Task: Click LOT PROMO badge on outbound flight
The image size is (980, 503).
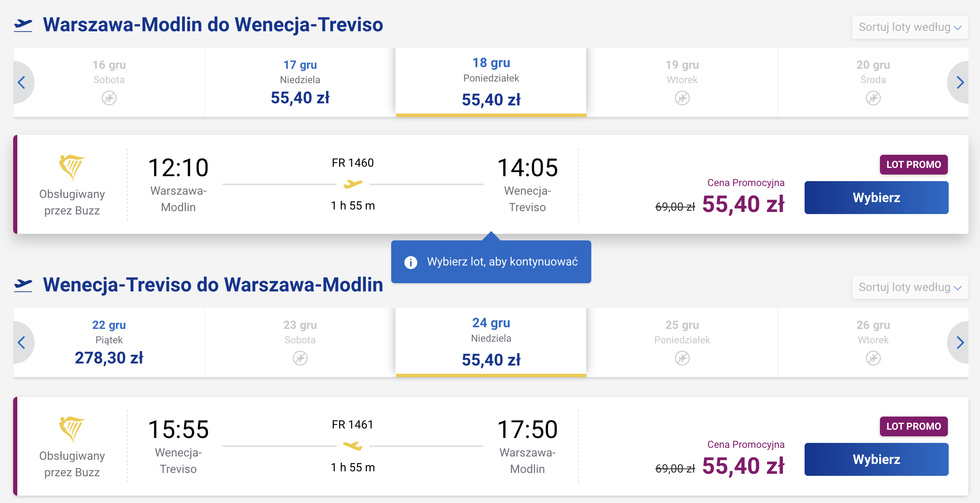Action: pyautogui.click(x=914, y=165)
